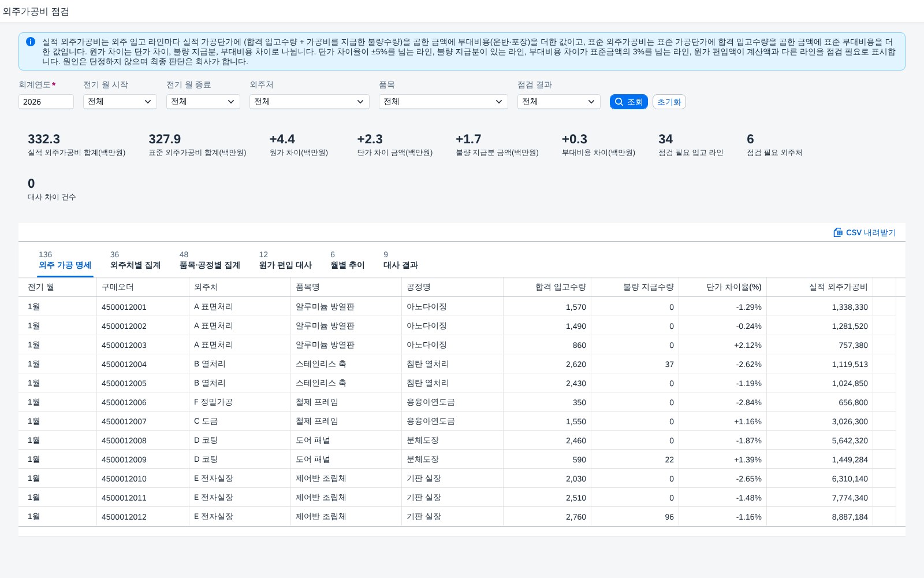Switch to the 외주처별 집계 tab
This screenshot has height=578, width=924.
[x=135, y=260]
